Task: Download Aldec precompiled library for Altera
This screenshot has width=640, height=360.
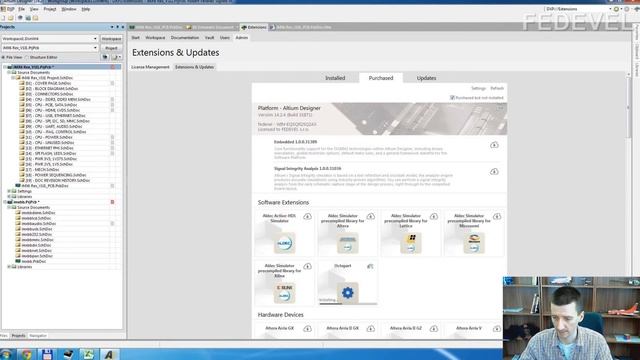Action: click(371, 216)
